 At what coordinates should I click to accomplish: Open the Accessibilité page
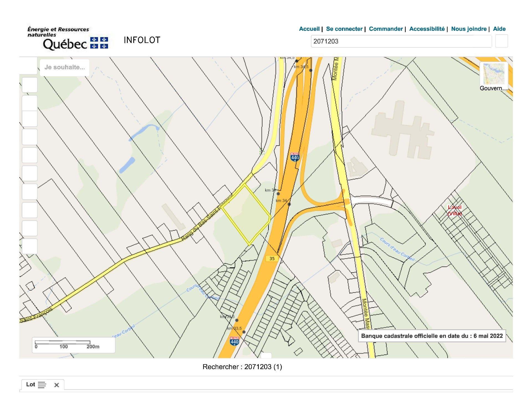click(427, 29)
